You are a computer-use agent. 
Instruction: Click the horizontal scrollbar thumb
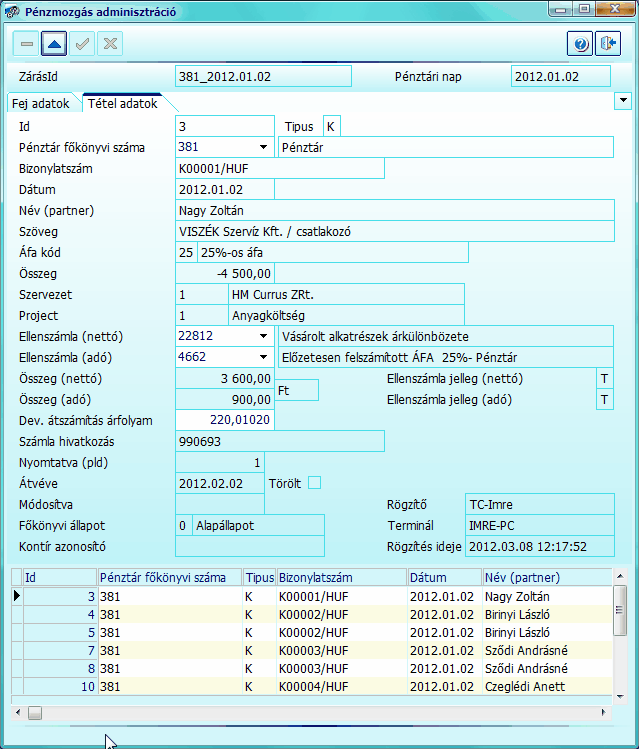click(35, 713)
